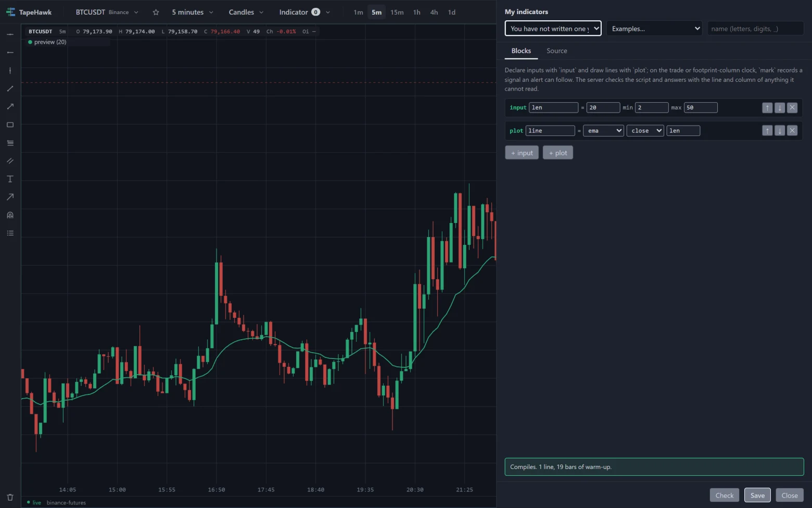Image resolution: width=812 pixels, height=508 pixels.
Task: Select the 15m timeframe
Action: click(397, 12)
